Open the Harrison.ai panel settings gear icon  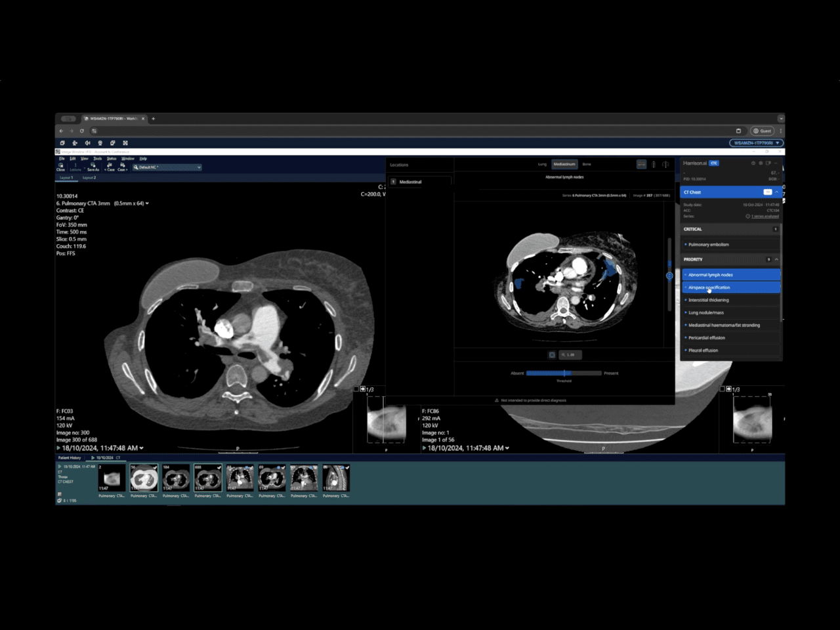click(x=761, y=163)
